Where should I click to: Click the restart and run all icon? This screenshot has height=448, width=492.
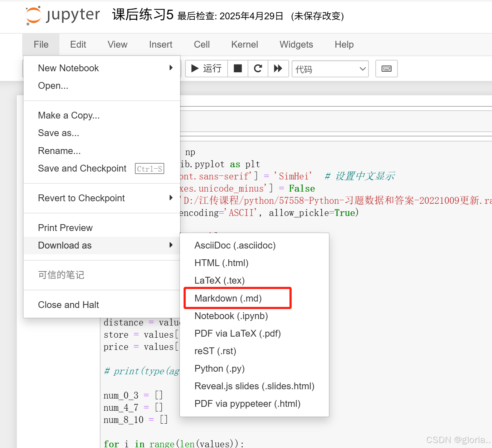[x=278, y=68]
